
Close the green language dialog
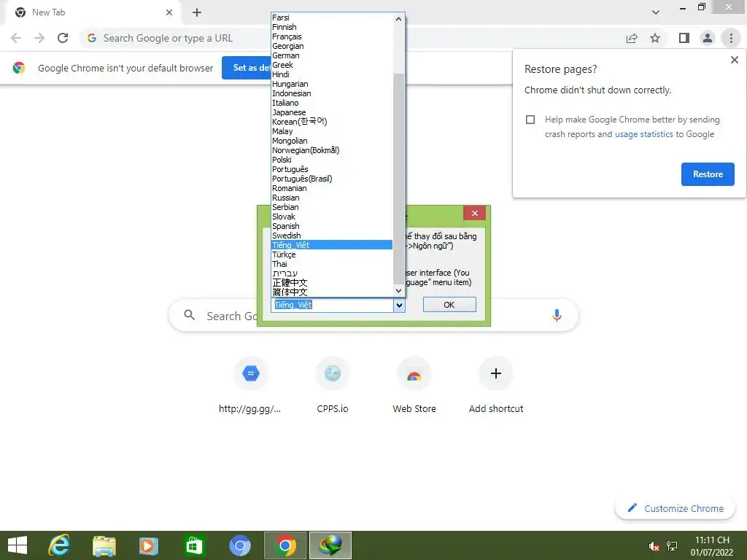pos(474,214)
